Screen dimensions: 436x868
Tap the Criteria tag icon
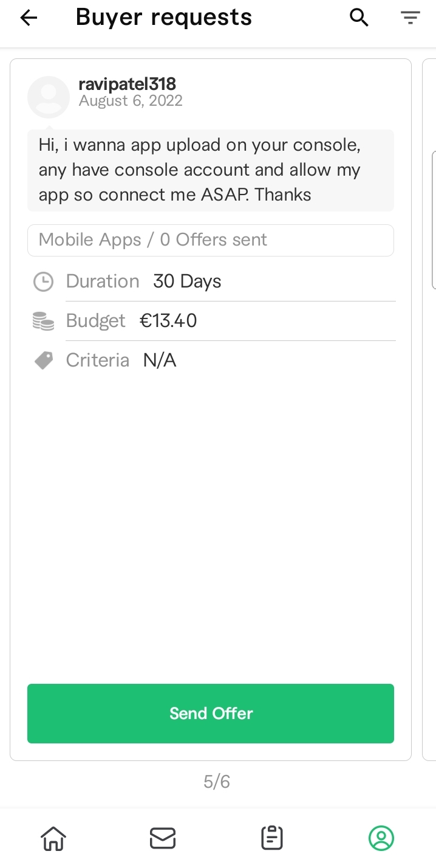point(43,360)
